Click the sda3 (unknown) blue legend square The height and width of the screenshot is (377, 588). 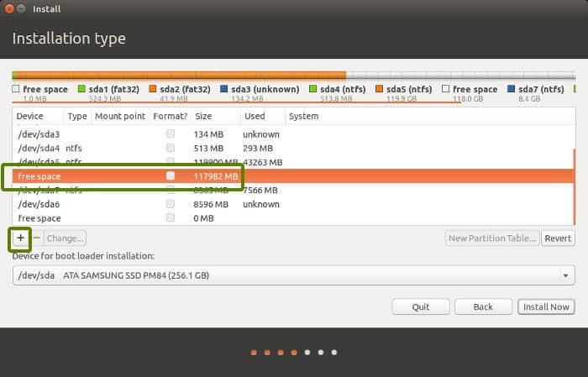click(x=224, y=89)
